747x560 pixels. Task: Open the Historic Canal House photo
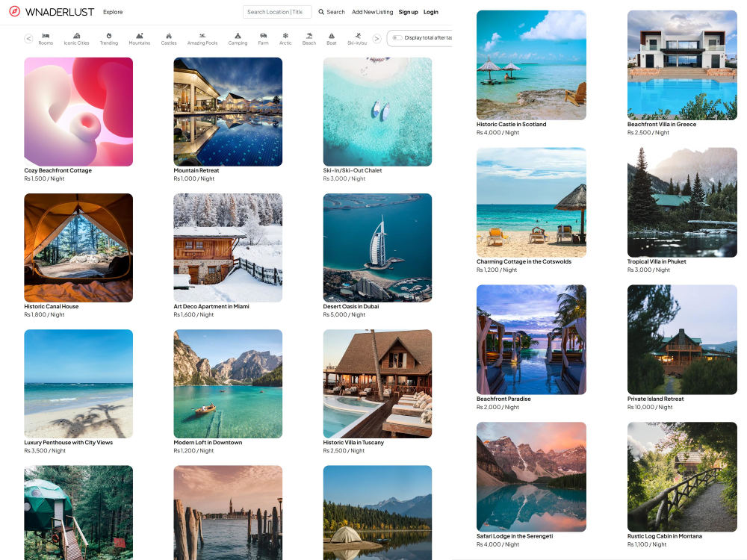point(78,248)
